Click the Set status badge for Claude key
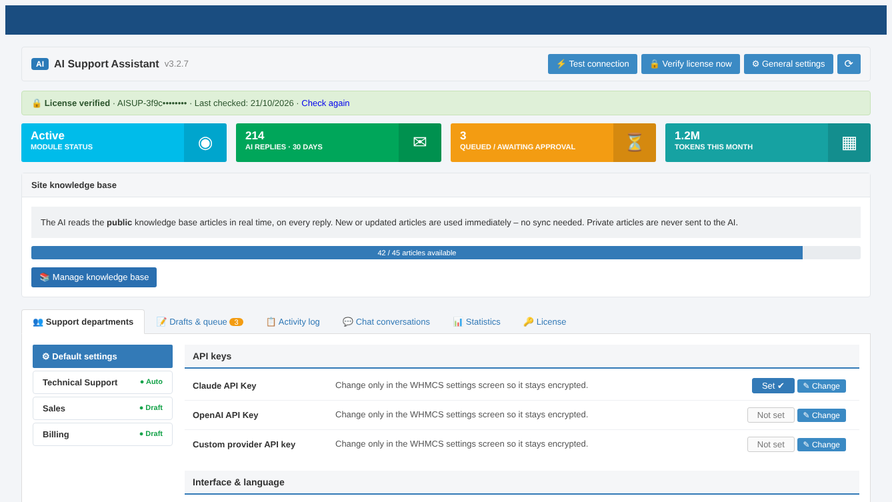This screenshot has width=892, height=502. [x=773, y=386]
